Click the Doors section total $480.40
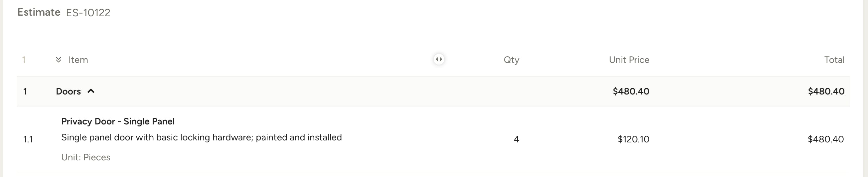The width and height of the screenshot is (868, 177). tap(826, 91)
